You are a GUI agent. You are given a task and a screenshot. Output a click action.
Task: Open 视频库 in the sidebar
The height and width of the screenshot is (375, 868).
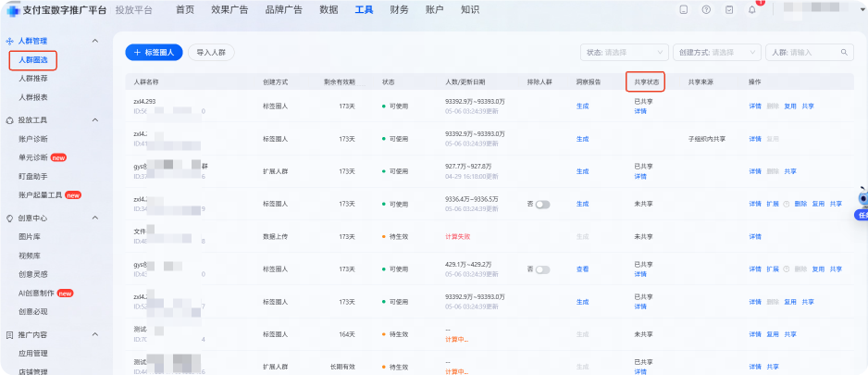(x=30, y=256)
